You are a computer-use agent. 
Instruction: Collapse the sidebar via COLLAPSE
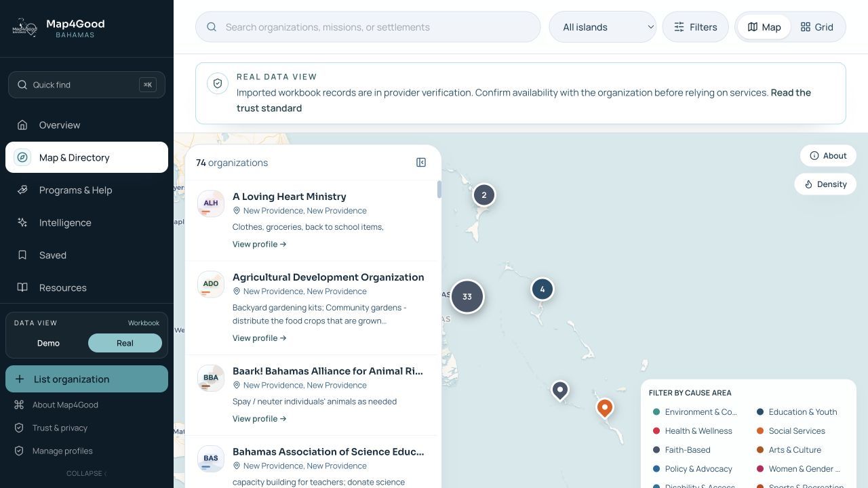tap(87, 473)
